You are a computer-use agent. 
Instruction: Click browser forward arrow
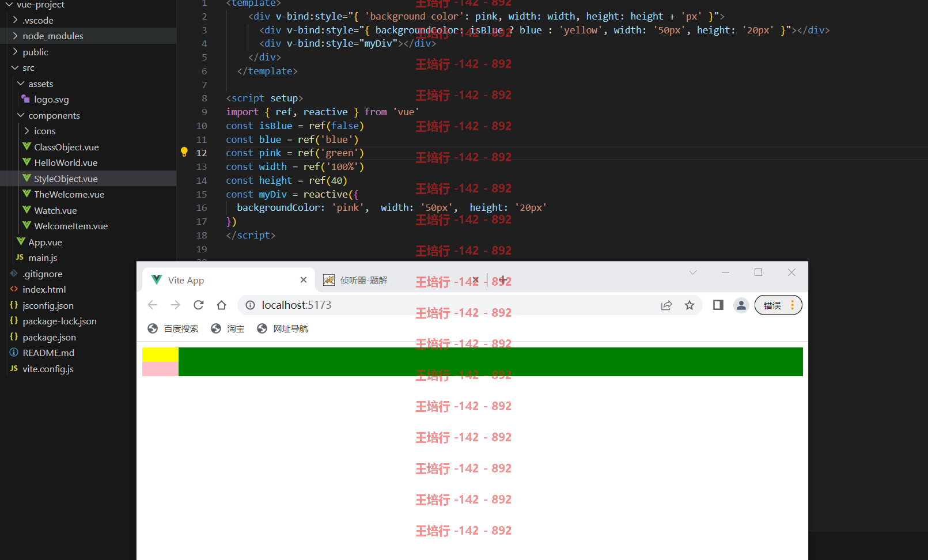[x=176, y=305]
